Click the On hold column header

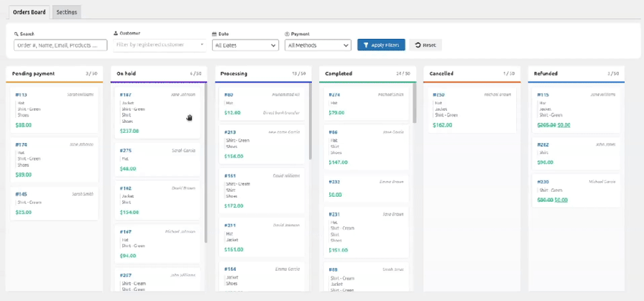(x=159, y=74)
